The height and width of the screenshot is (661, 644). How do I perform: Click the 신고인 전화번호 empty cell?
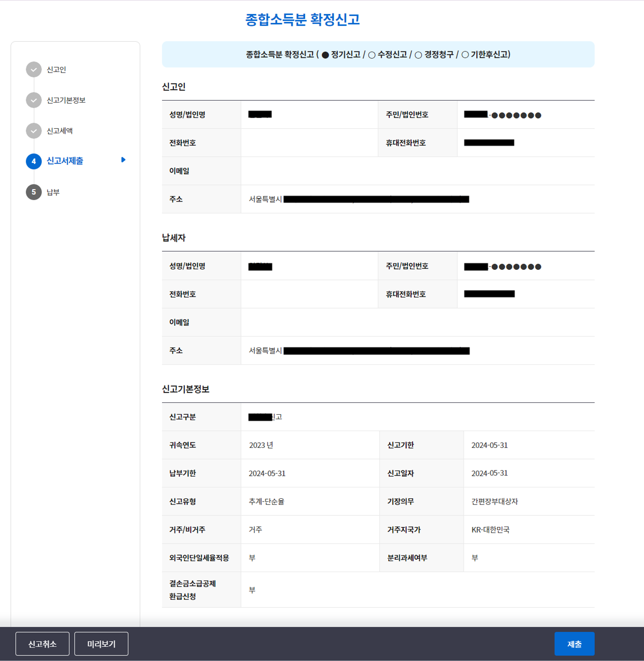click(309, 143)
